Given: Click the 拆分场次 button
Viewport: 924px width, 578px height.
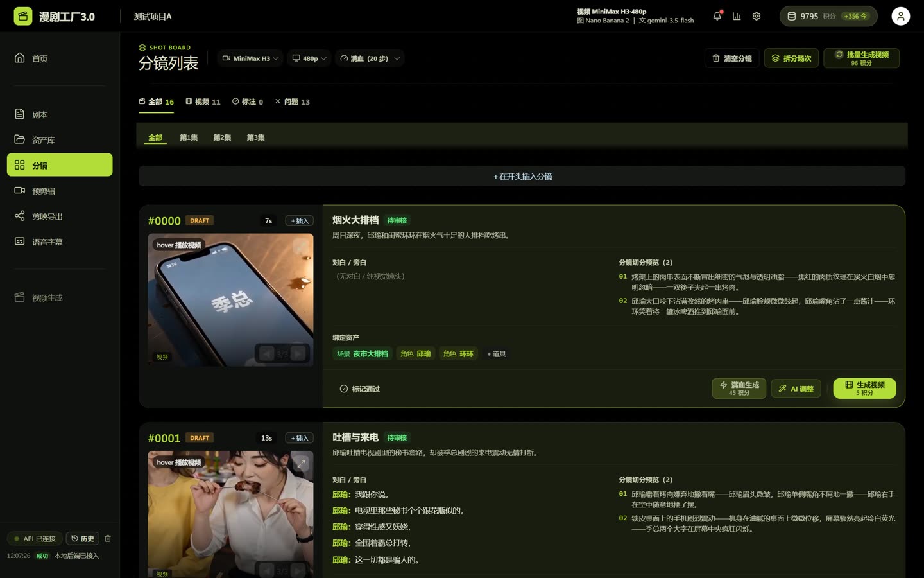Looking at the screenshot, I should [791, 58].
